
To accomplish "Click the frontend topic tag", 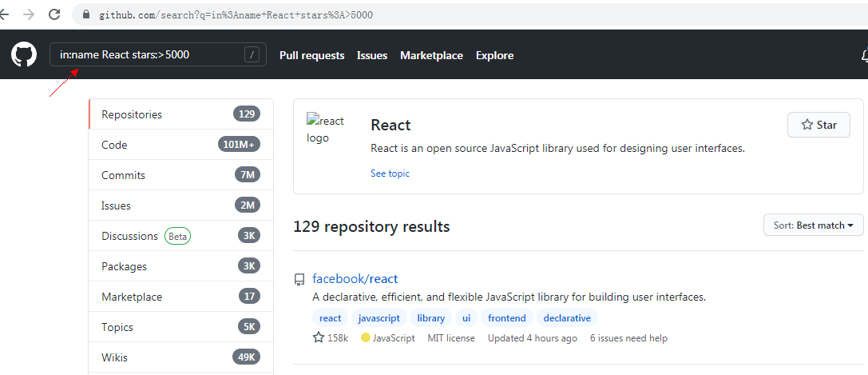I will point(507,318).
